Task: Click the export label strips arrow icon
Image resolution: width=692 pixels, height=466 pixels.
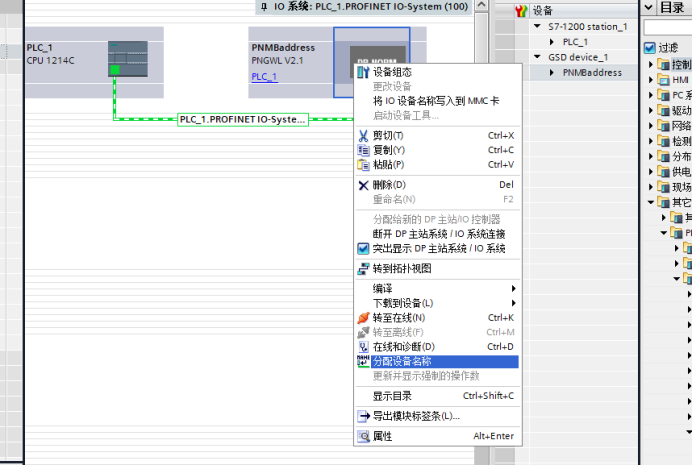Action: point(363,416)
